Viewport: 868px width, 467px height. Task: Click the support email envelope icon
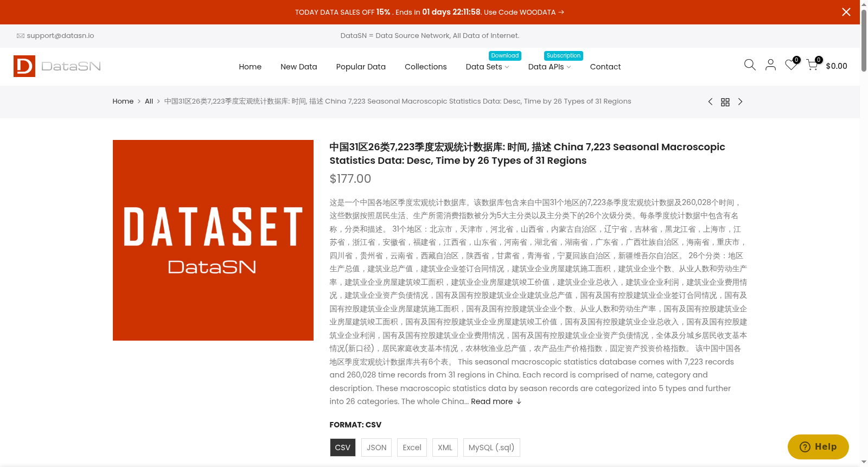click(x=21, y=36)
